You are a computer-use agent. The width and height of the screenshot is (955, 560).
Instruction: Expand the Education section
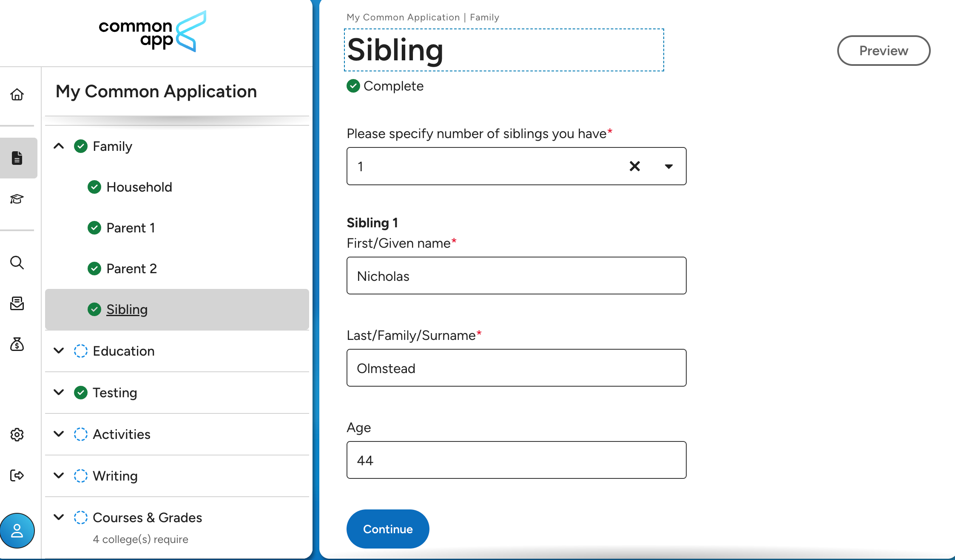click(x=59, y=351)
